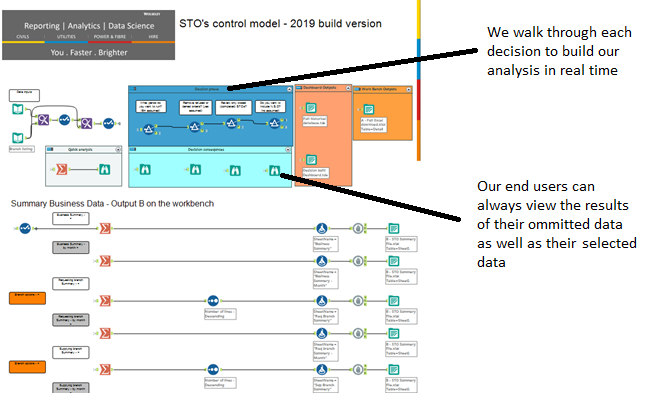Click the top Sort tool labeled Number of lines

point(213,300)
